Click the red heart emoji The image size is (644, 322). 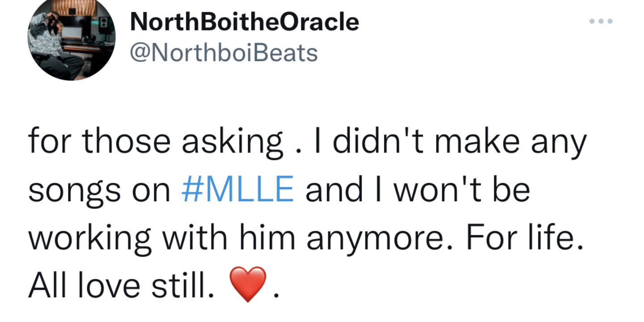click(247, 284)
